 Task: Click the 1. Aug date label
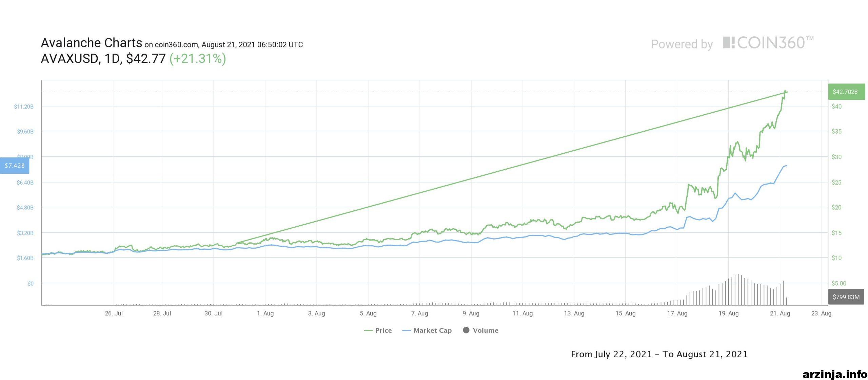265,313
